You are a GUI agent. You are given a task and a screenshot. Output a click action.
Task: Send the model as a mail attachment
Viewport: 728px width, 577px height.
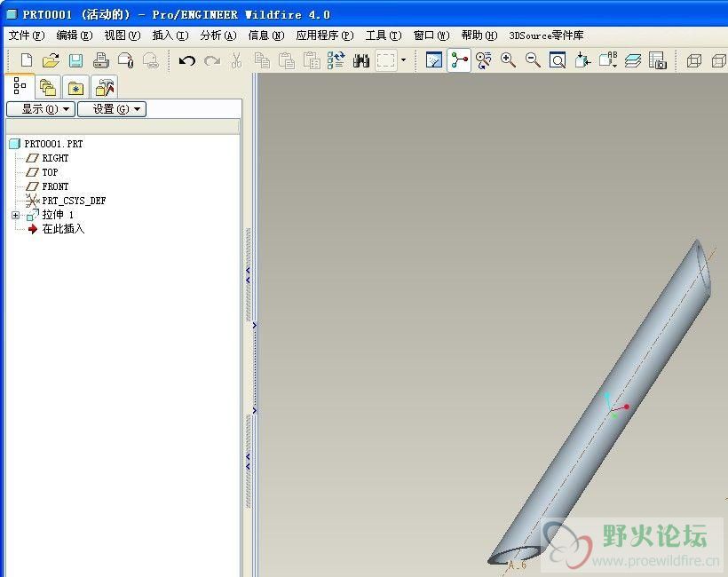[126, 60]
